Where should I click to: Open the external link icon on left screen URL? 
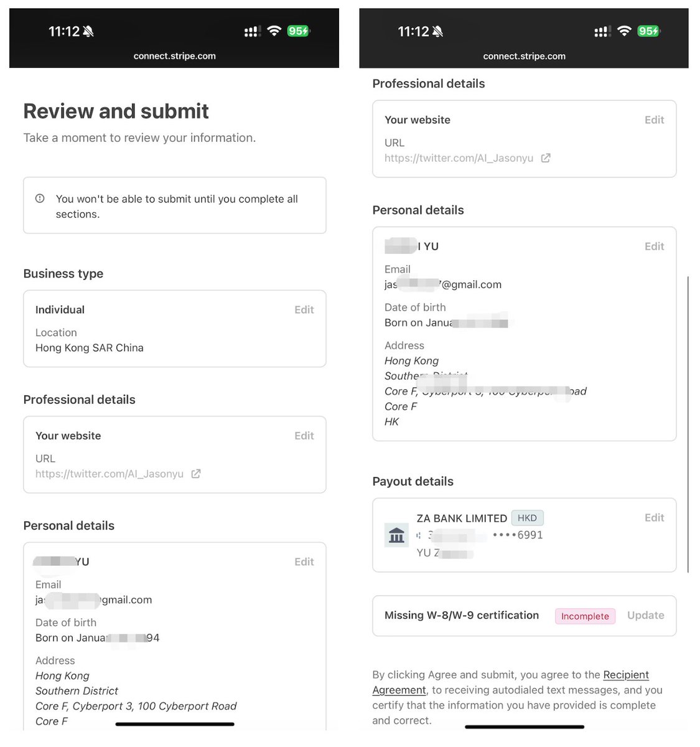pyautogui.click(x=196, y=474)
